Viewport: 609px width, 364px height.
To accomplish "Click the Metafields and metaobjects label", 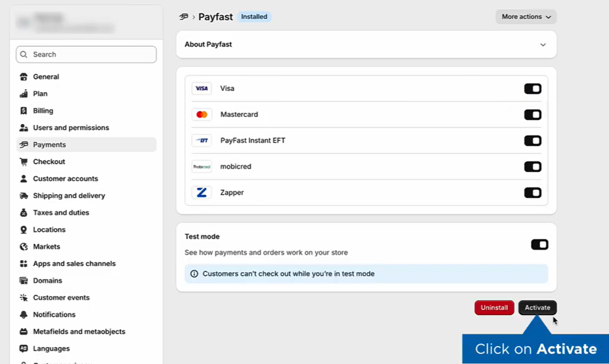I will (79, 332).
